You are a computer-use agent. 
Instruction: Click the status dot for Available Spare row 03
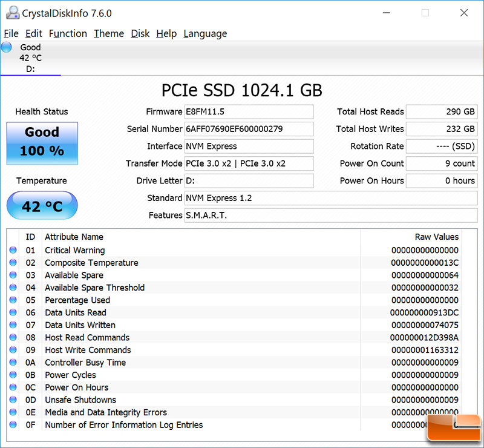click(13, 275)
